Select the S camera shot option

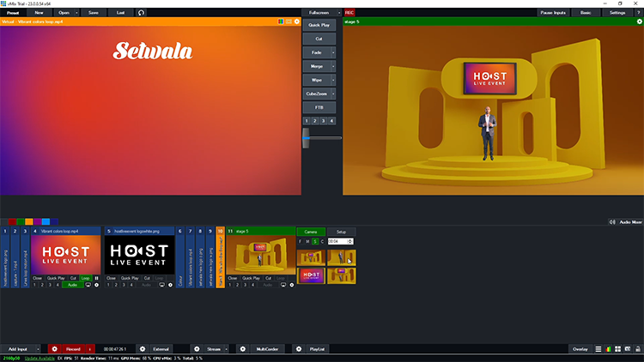click(x=315, y=241)
